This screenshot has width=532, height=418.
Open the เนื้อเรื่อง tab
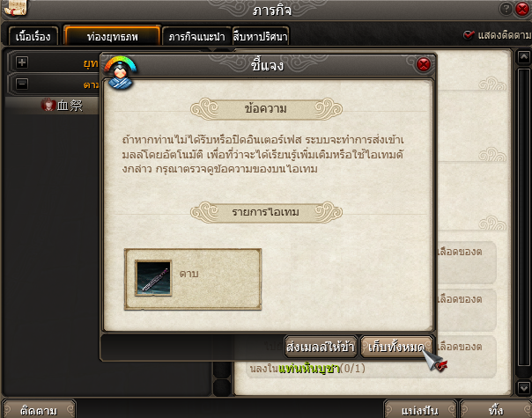[33, 36]
